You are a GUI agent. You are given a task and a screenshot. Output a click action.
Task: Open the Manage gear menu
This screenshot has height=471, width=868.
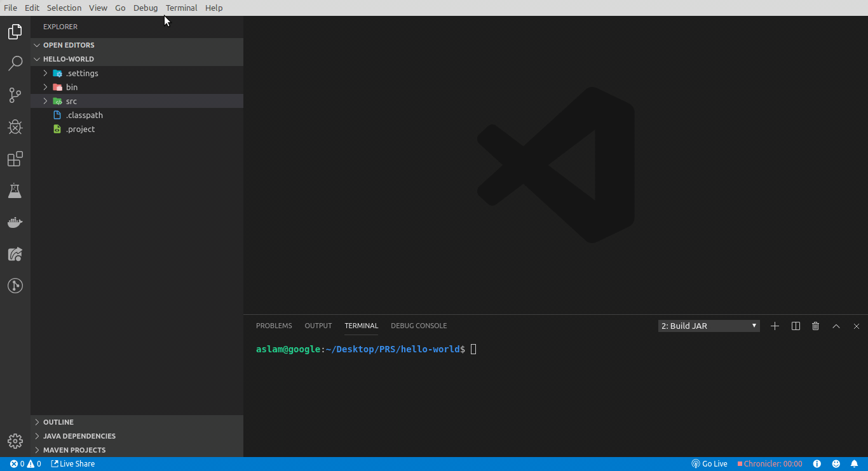coord(15,441)
